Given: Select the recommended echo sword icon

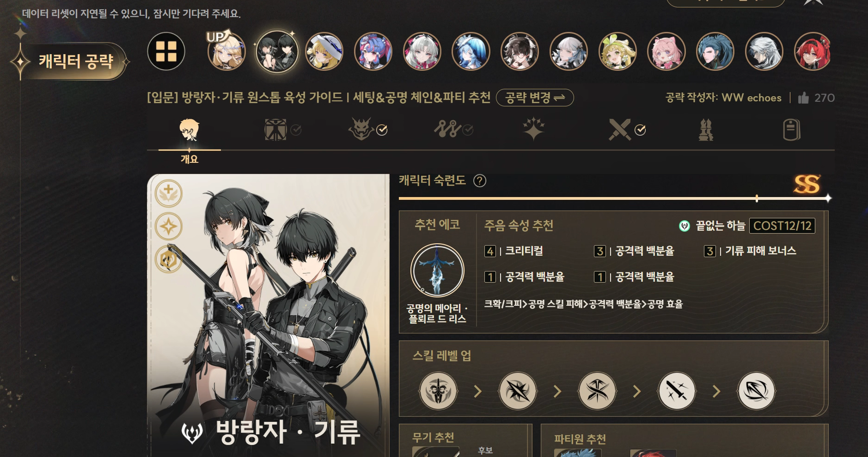Looking at the screenshot, I should tap(437, 270).
